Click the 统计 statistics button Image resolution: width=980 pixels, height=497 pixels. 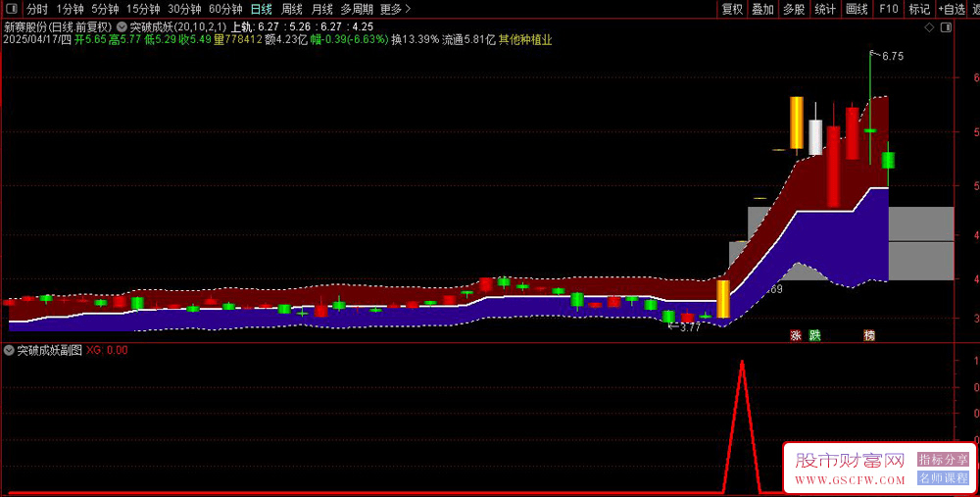point(825,9)
